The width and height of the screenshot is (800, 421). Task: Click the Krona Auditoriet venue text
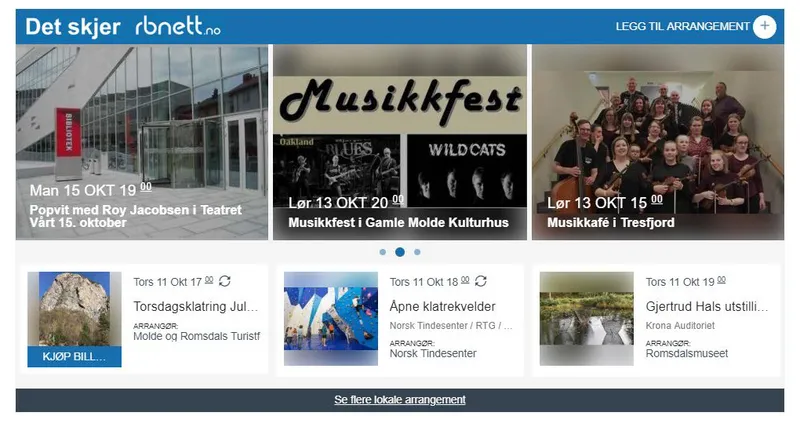[x=680, y=326]
